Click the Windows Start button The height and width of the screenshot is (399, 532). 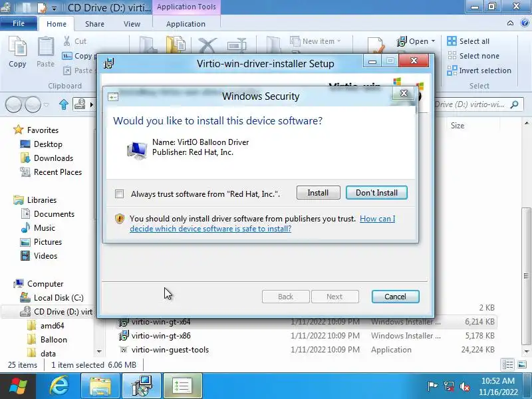click(18, 386)
